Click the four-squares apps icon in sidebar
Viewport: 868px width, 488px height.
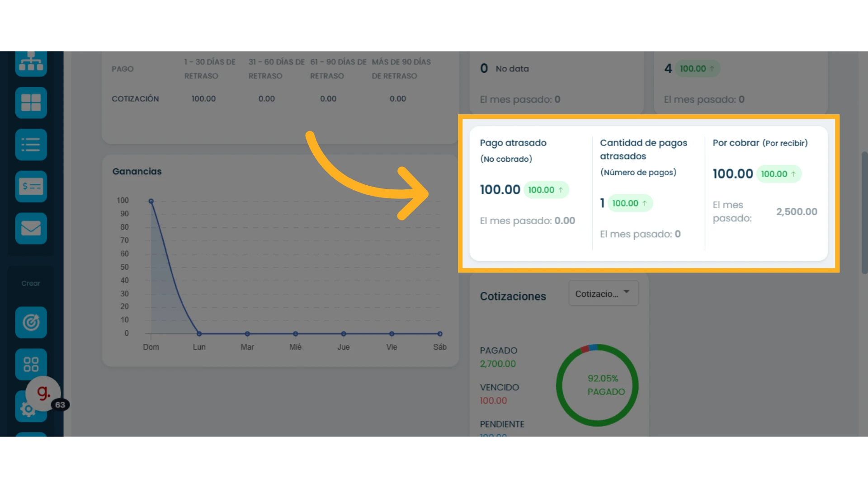[31, 364]
